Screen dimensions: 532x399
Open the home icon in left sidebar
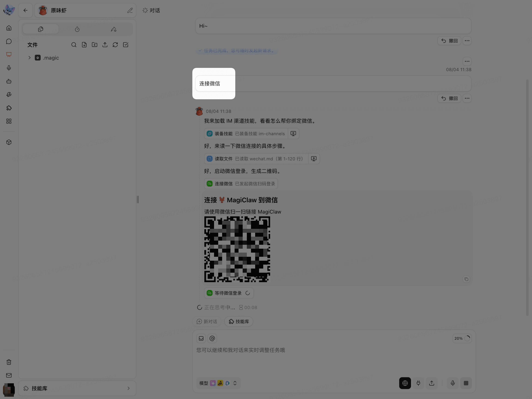(9, 28)
